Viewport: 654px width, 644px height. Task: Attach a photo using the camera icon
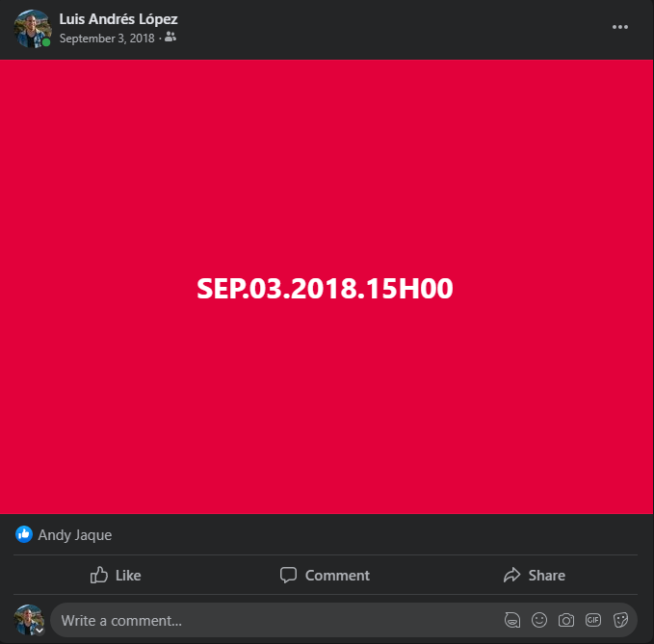pos(566,620)
